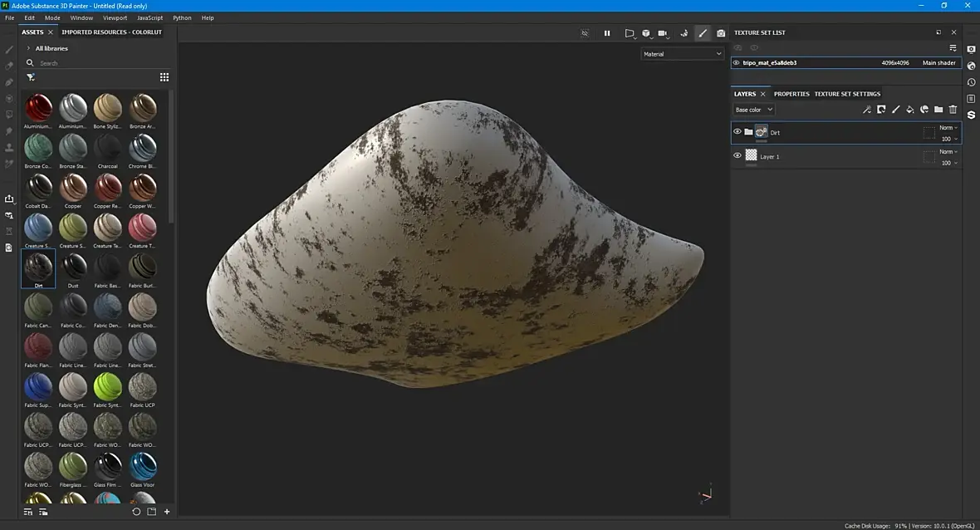980x530 pixels.
Task: Switch to the Properties tab
Action: pyautogui.click(x=791, y=94)
